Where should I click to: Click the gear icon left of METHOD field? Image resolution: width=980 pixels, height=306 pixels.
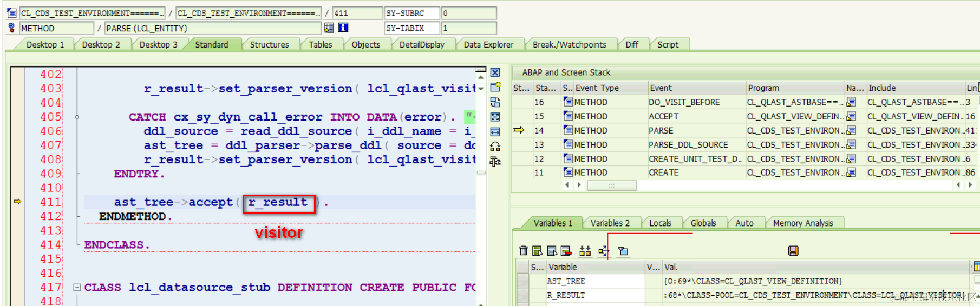tap(11, 28)
